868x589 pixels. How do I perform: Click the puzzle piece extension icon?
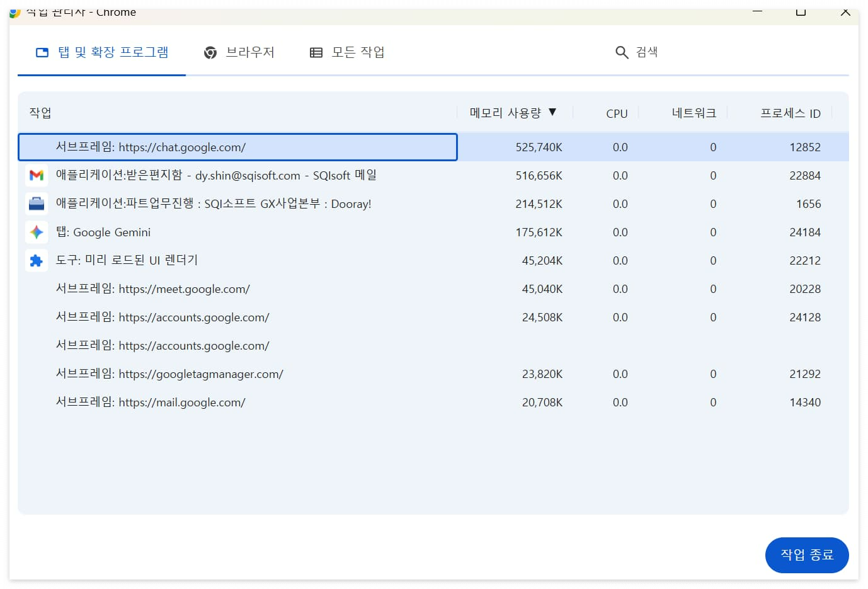point(37,260)
